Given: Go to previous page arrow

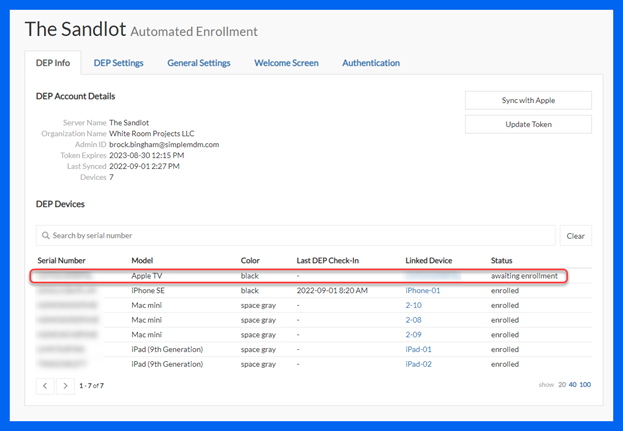Looking at the screenshot, I should coord(45,386).
